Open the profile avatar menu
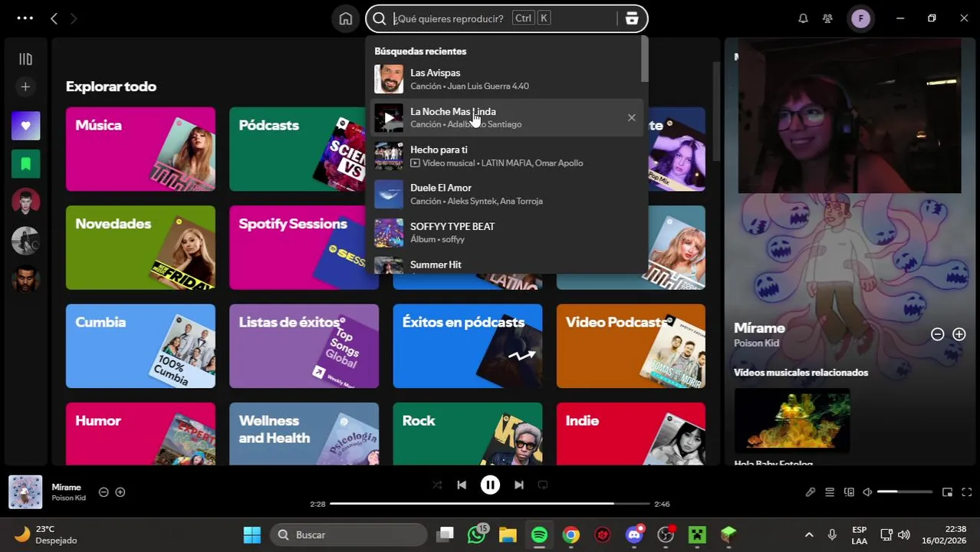 pos(860,18)
